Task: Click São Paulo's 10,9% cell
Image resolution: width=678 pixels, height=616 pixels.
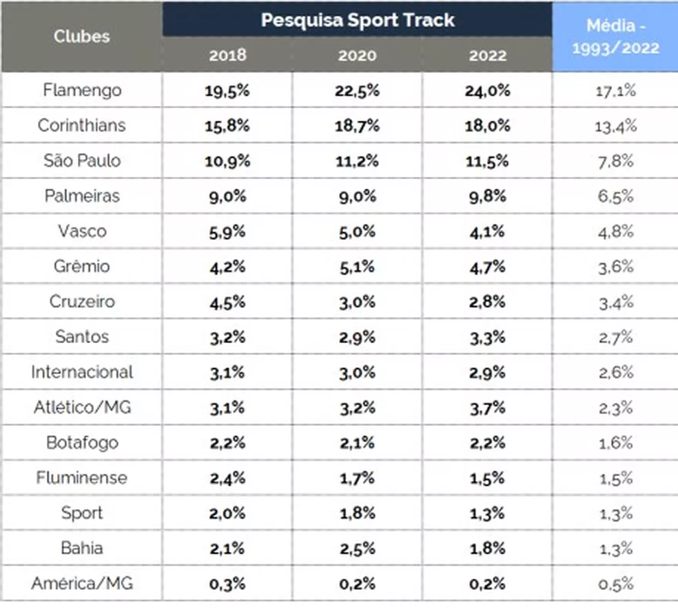Action: click(x=227, y=161)
